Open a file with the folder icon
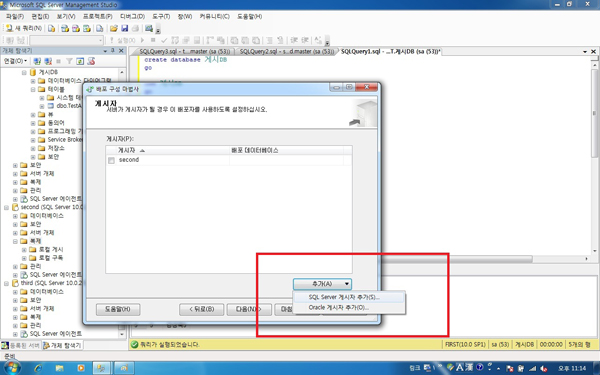Image resolution: width=600 pixels, height=375 pixels. pyautogui.click(x=114, y=28)
